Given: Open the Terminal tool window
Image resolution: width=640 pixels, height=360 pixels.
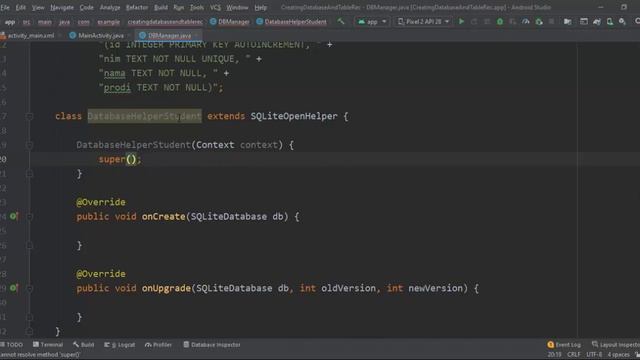Looking at the screenshot, I should [x=48, y=345].
